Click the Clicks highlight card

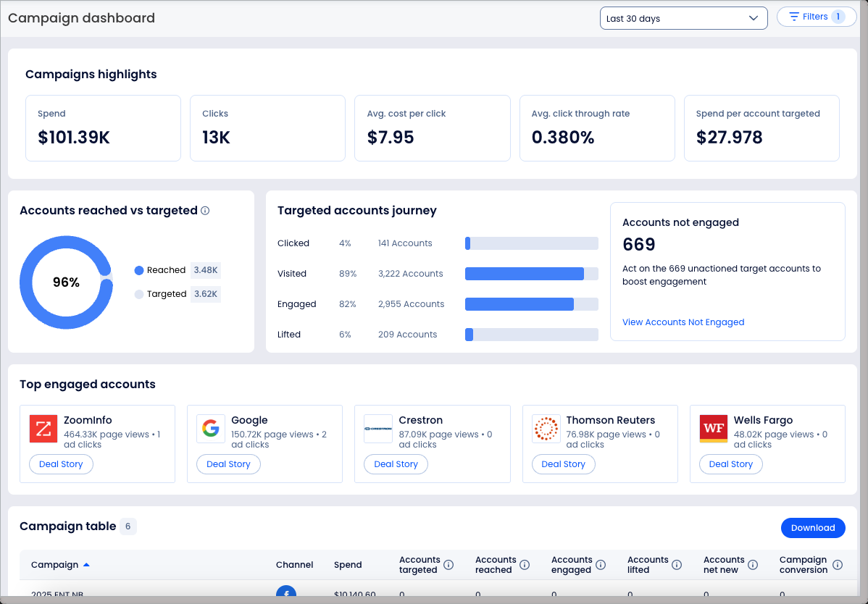(x=267, y=128)
